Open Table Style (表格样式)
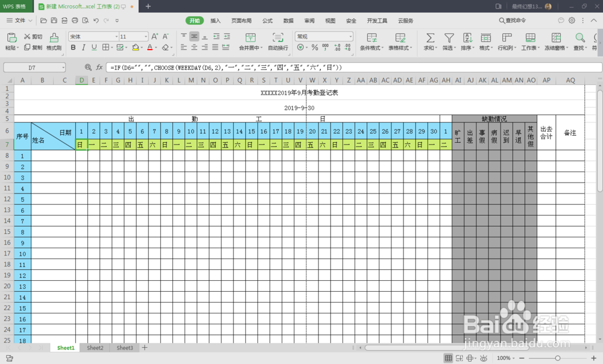 pos(400,42)
